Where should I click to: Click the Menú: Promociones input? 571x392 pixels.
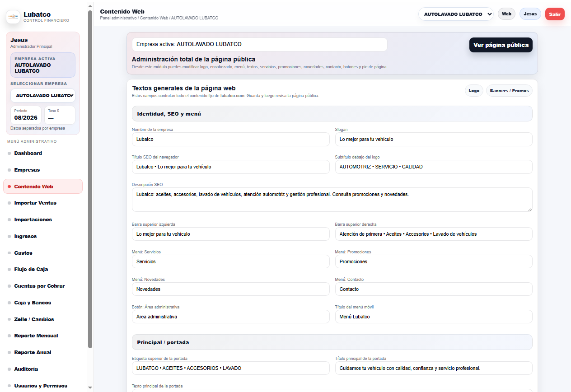coord(434,261)
